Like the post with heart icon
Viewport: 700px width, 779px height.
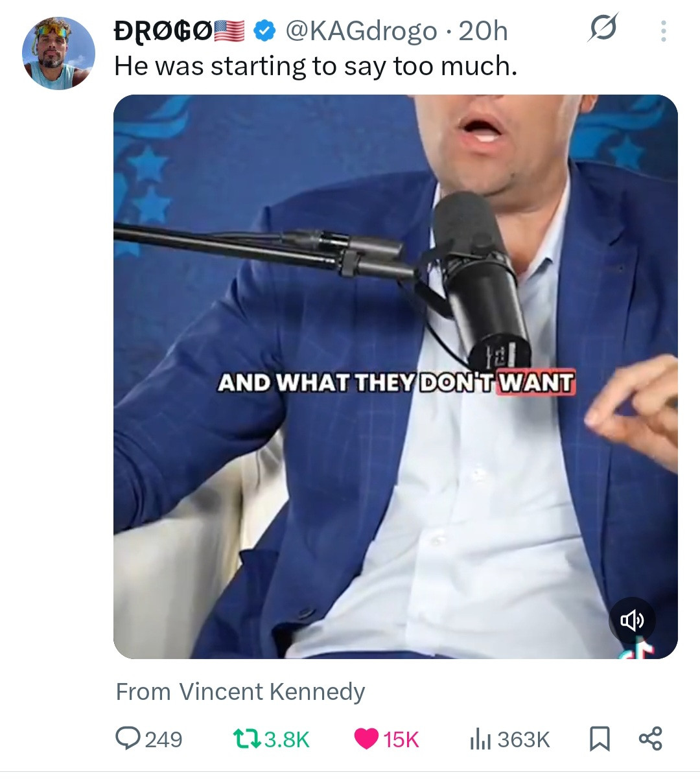367,738
